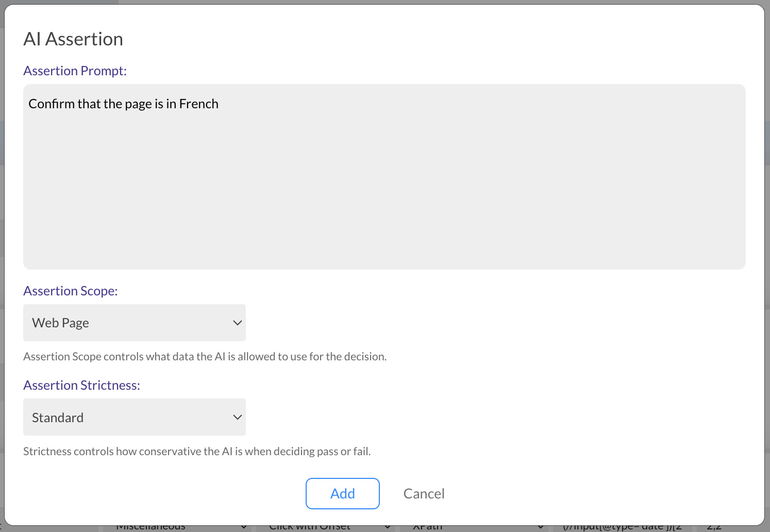Click inside the assertion prompt text area
The image size is (770, 532).
384,175
